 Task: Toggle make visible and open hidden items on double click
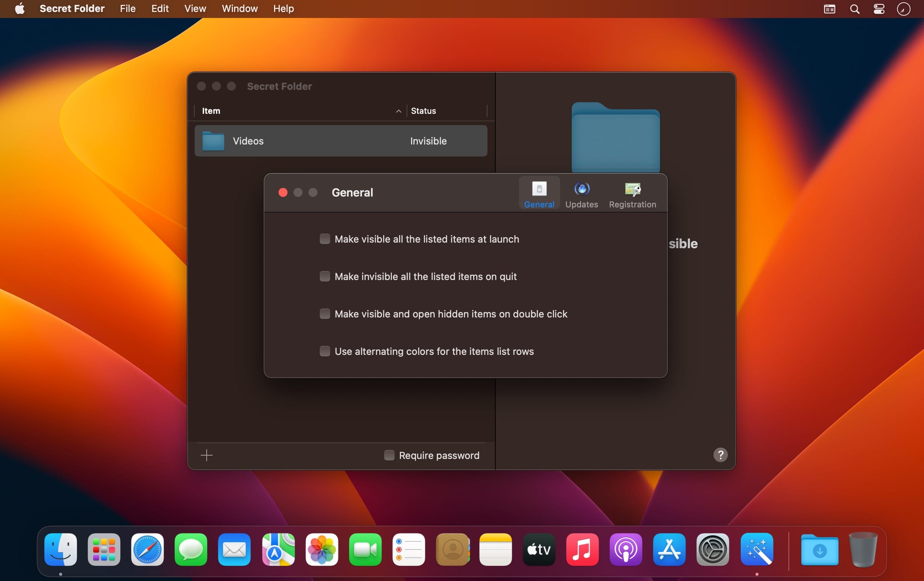coord(325,314)
